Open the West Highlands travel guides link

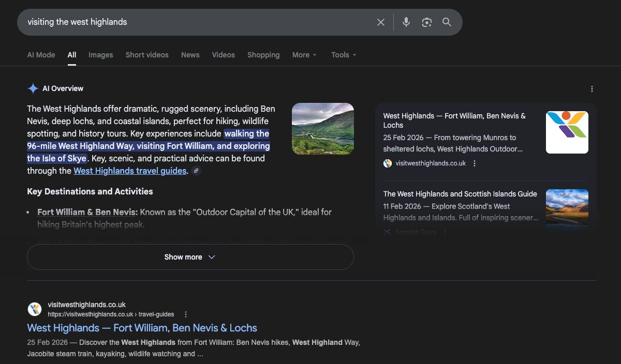(x=130, y=171)
